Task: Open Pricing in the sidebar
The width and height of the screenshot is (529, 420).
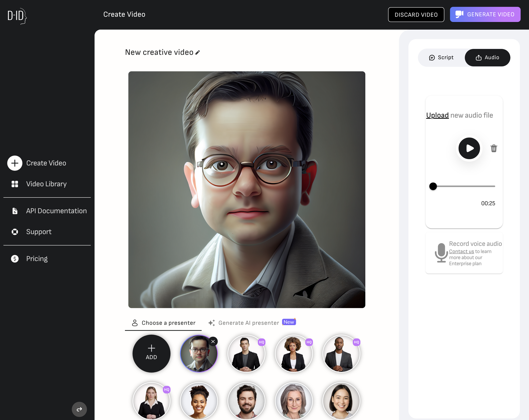Action: (29, 259)
